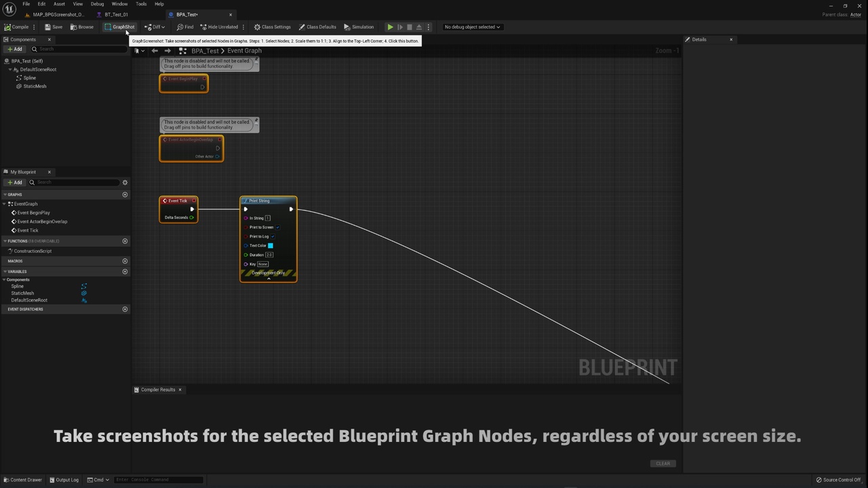Open the Diff dropdown
This screenshot has height=488, width=868.
[x=155, y=27]
